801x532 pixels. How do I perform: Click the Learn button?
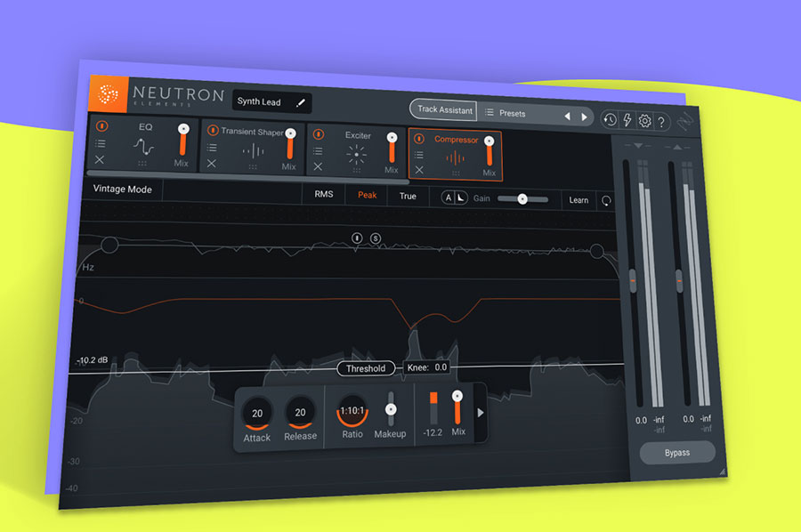tap(578, 200)
